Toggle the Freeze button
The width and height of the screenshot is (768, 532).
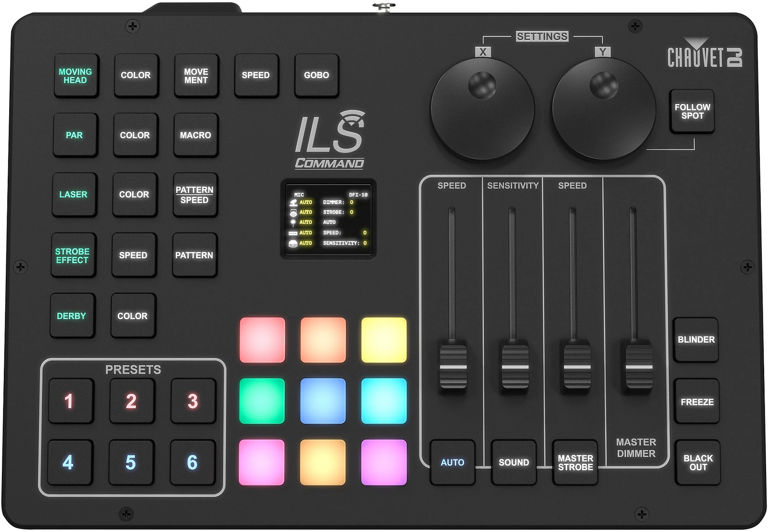pyautogui.click(x=696, y=402)
